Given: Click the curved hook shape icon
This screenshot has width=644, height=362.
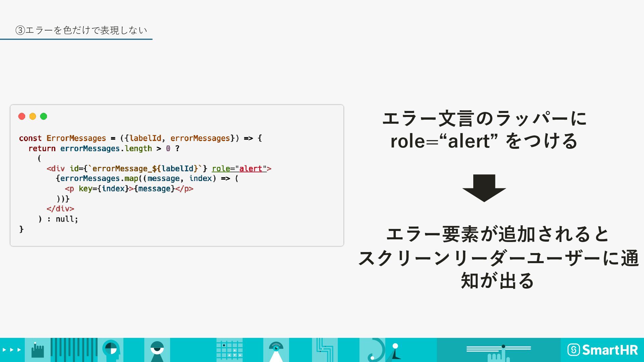Looking at the screenshot, I should point(376,351).
